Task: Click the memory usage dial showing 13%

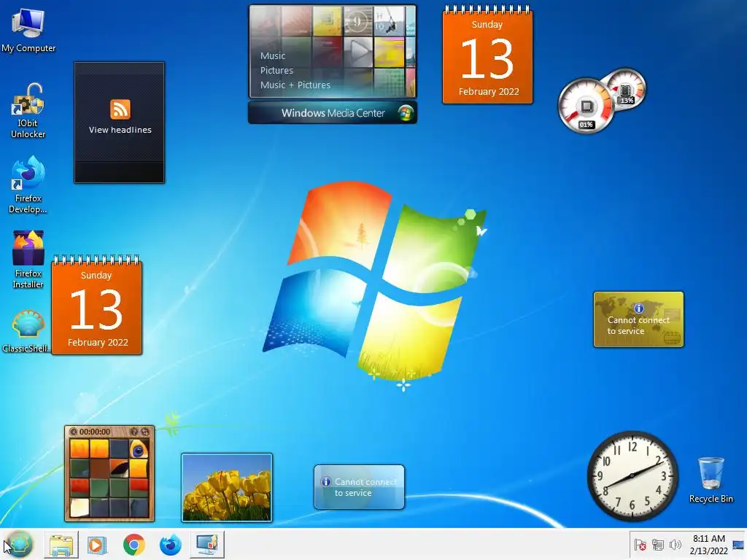Action: 627,89
